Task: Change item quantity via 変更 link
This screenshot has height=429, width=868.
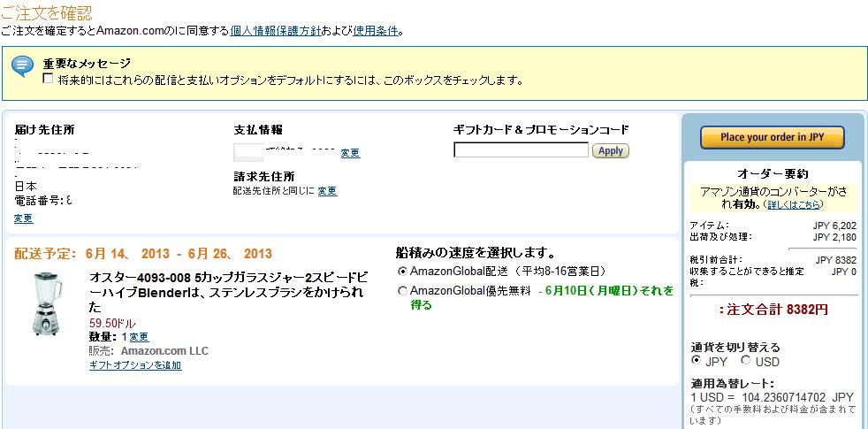Action: click(x=139, y=337)
